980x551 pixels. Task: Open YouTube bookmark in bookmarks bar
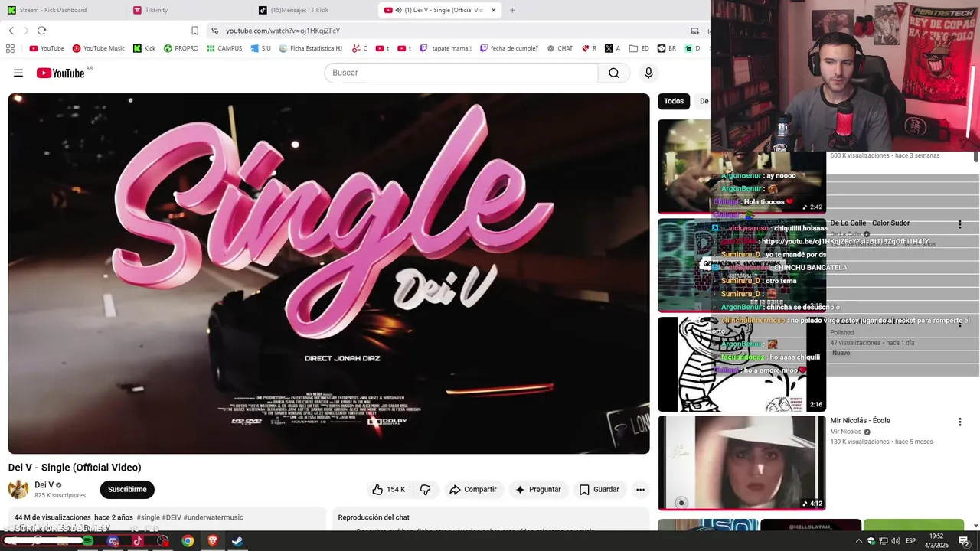click(x=47, y=48)
